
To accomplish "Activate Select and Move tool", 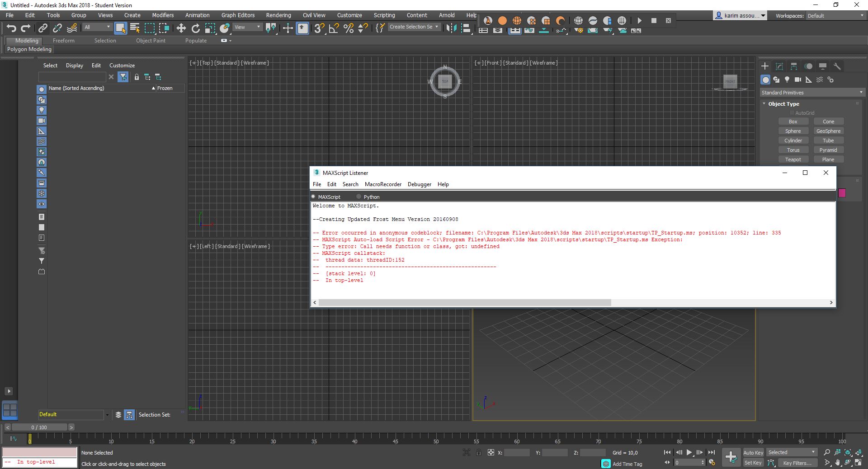I will [x=181, y=28].
